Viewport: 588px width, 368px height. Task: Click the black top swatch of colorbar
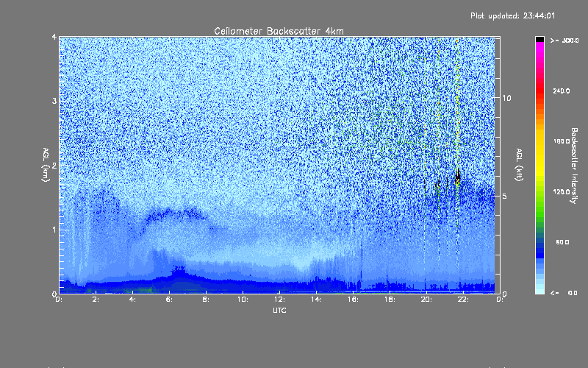539,39
